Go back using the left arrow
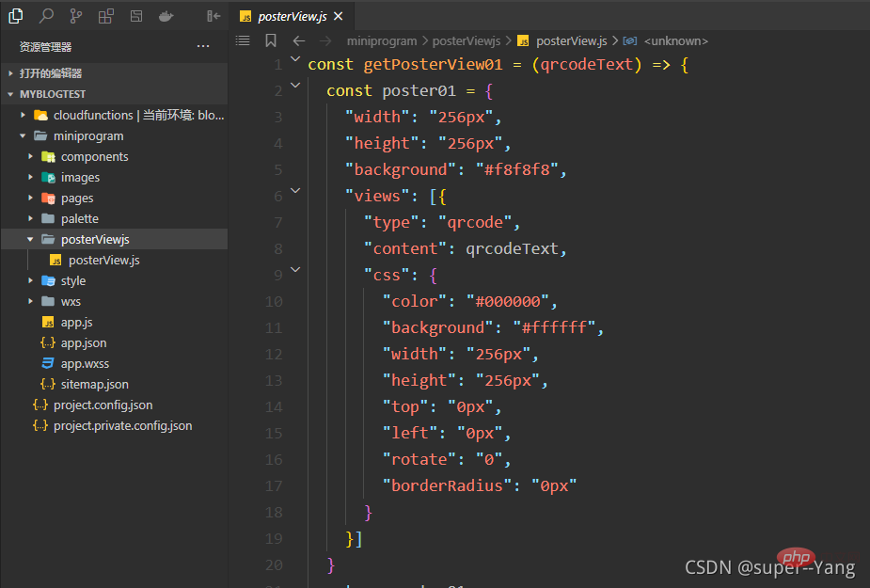 tap(299, 40)
